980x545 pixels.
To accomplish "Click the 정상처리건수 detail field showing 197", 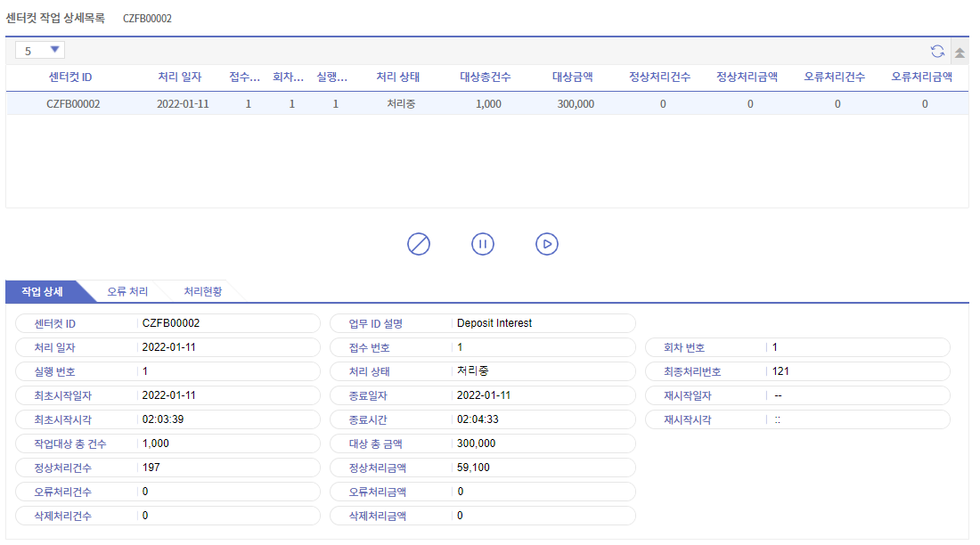I will click(x=167, y=468).
